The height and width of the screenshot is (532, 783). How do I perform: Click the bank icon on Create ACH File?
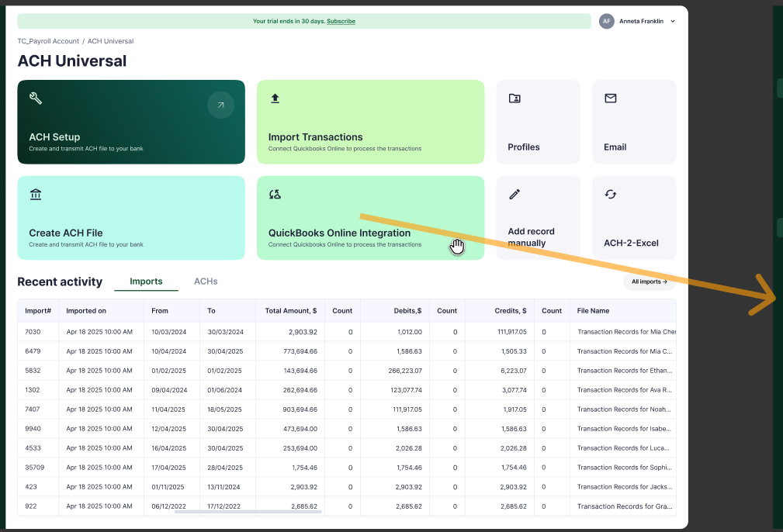36,194
